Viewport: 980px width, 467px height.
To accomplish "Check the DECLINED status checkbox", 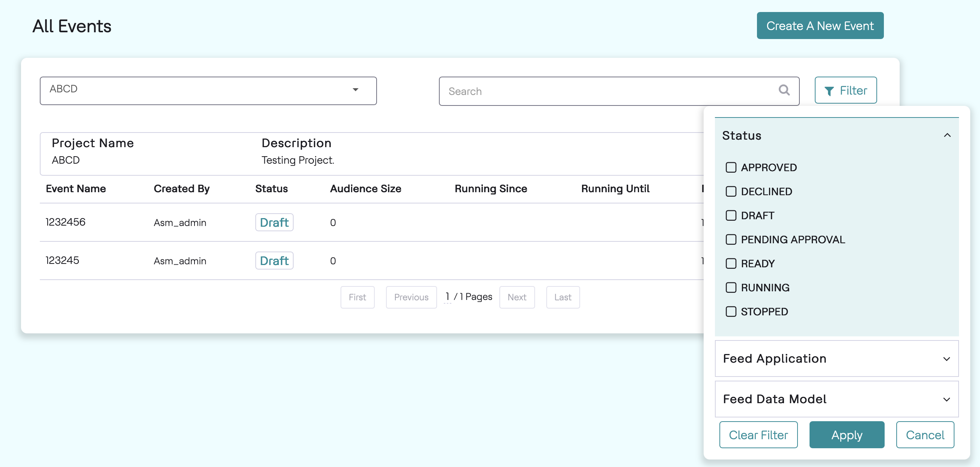I will tap(730, 191).
